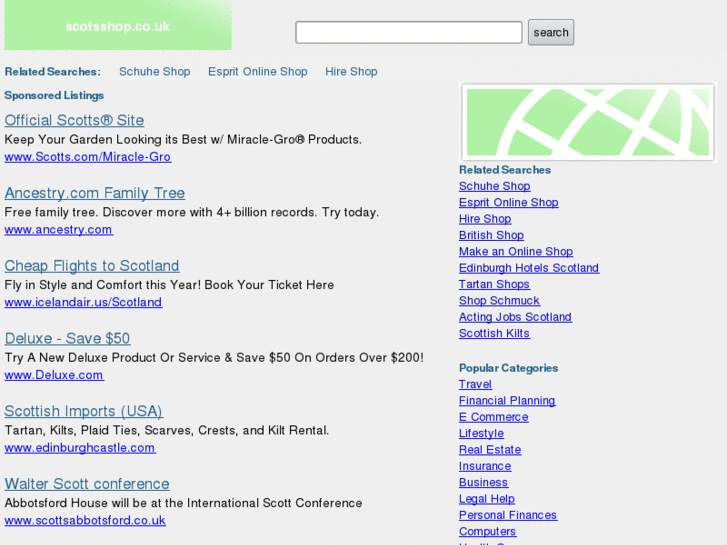The height and width of the screenshot is (545, 727).
Task: Choose the Lifestyle category
Action: click(x=481, y=434)
